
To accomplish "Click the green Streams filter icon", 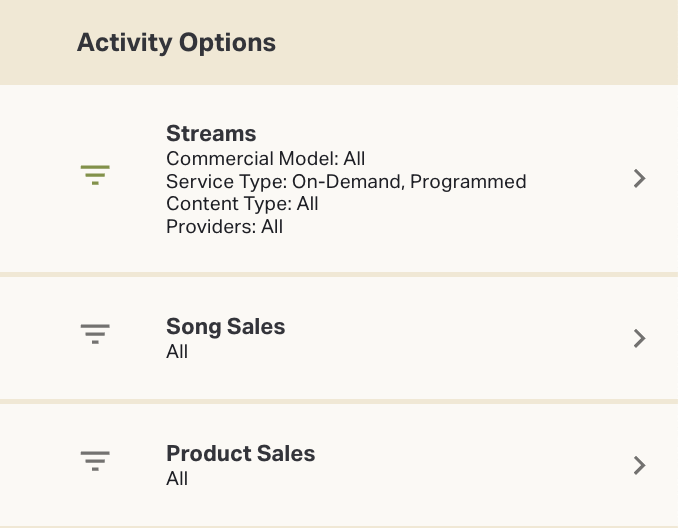I will pyautogui.click(x=95, y=175).
